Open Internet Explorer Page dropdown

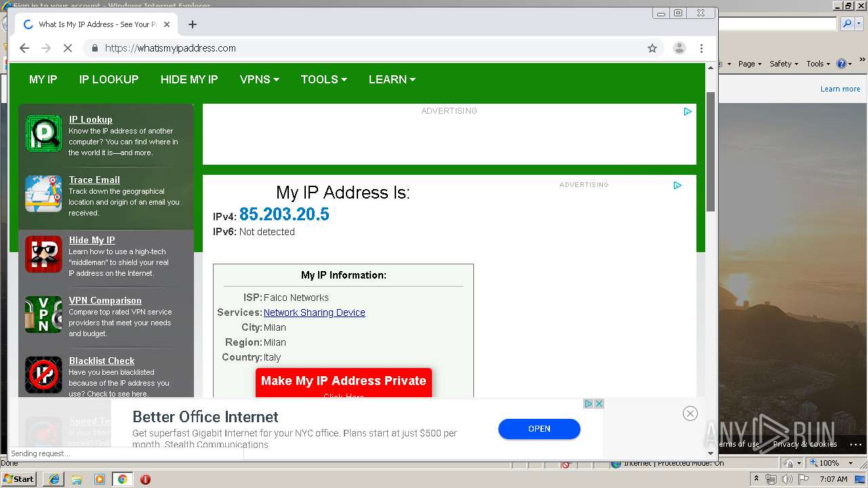(x=750, y=64)
